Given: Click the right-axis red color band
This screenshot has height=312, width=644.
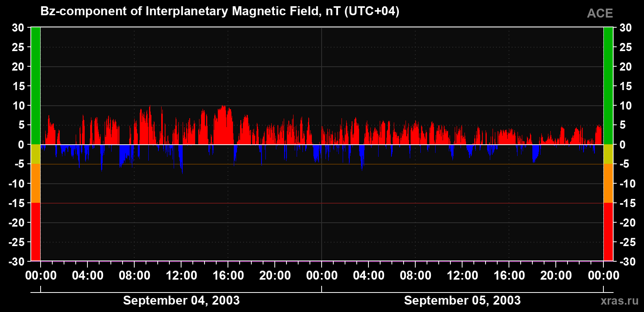Looking at the screenshot, I should (608, 232).
